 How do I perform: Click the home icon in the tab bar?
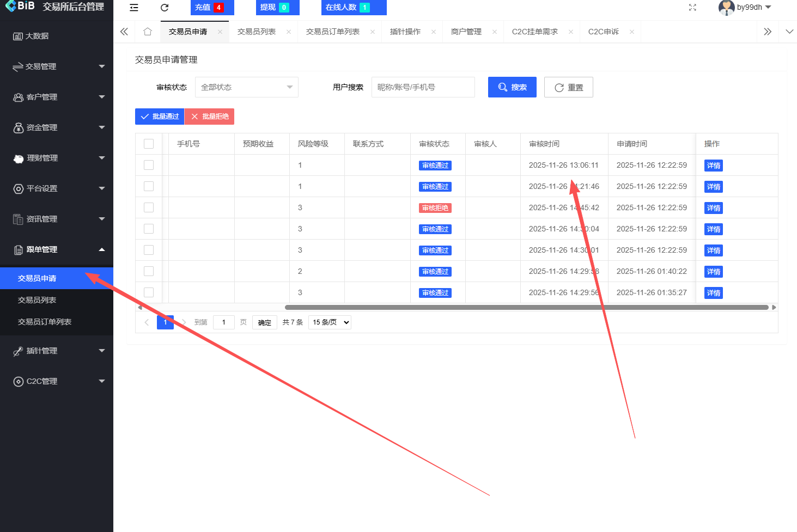click(x=147, y=31)
